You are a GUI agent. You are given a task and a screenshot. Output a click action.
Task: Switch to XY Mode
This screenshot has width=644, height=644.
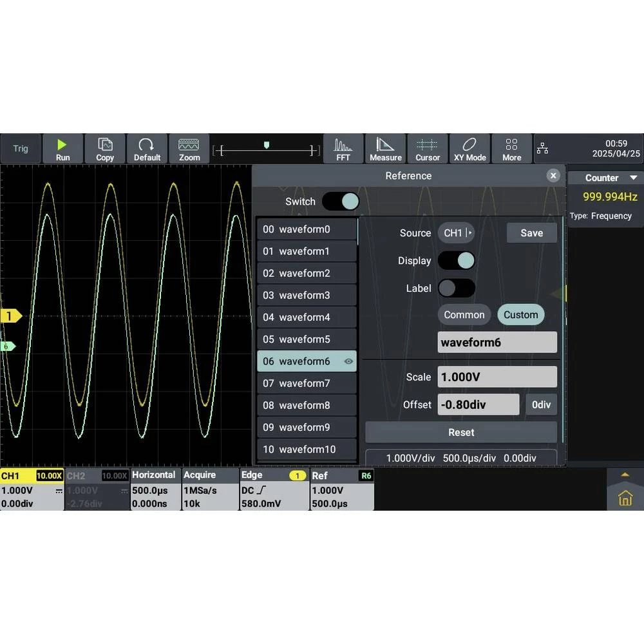[469, 149]
